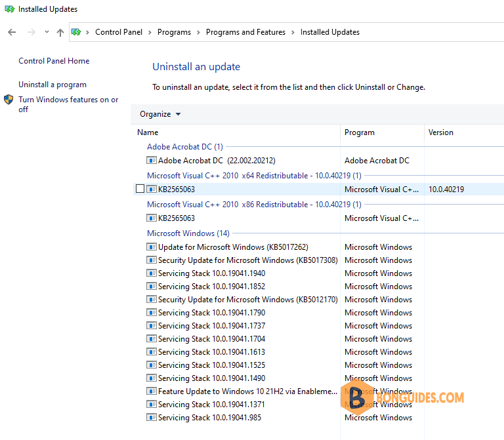Click icon of Servicing Stack 10.0.19041.1490
This screenshot has height=440, width=504.
(152, 378)
